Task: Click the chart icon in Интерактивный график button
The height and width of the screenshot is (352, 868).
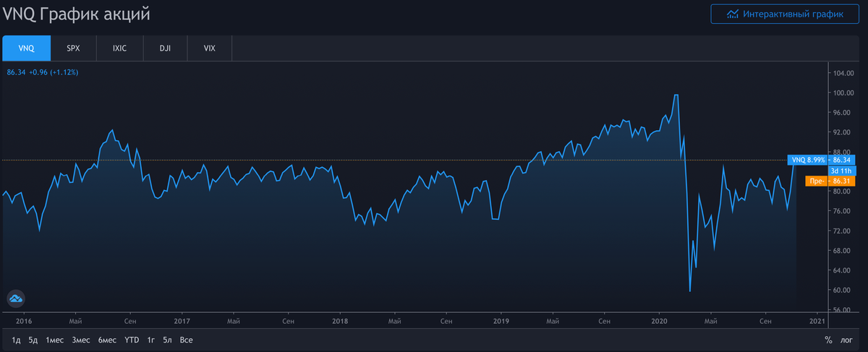Action: point(733,14)
